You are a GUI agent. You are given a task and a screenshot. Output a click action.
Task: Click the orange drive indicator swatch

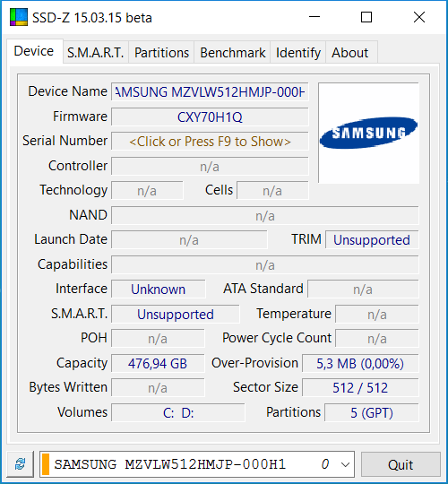click(x=46, y=464)
